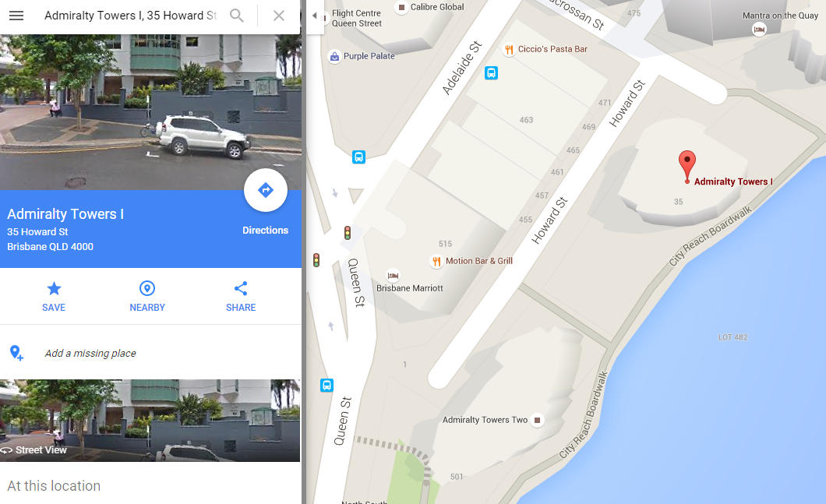Clear the search with the X icon
The width and height of the screenshot is (826, 504).
coord(279,16)
